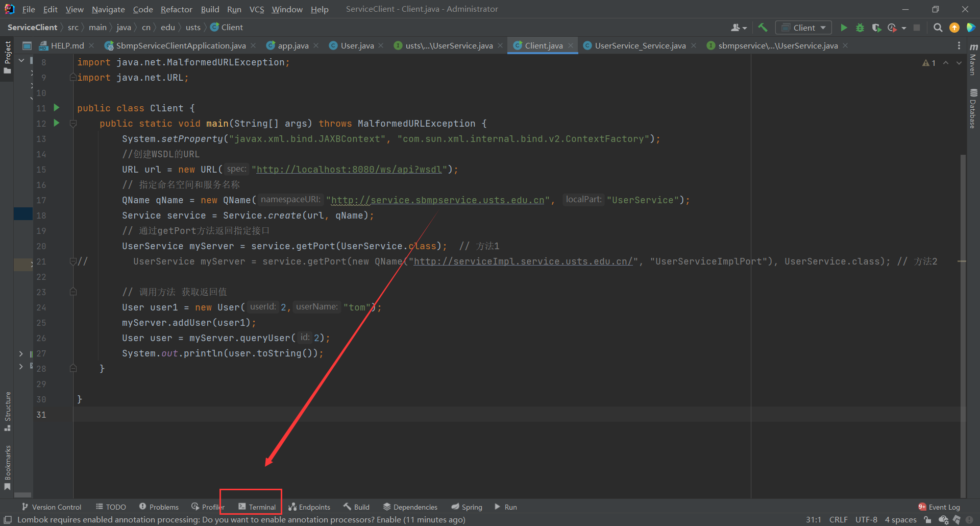Toggle the read-only lock in status bar
This screenshot has height=526, width=980.
pos(927,520)
